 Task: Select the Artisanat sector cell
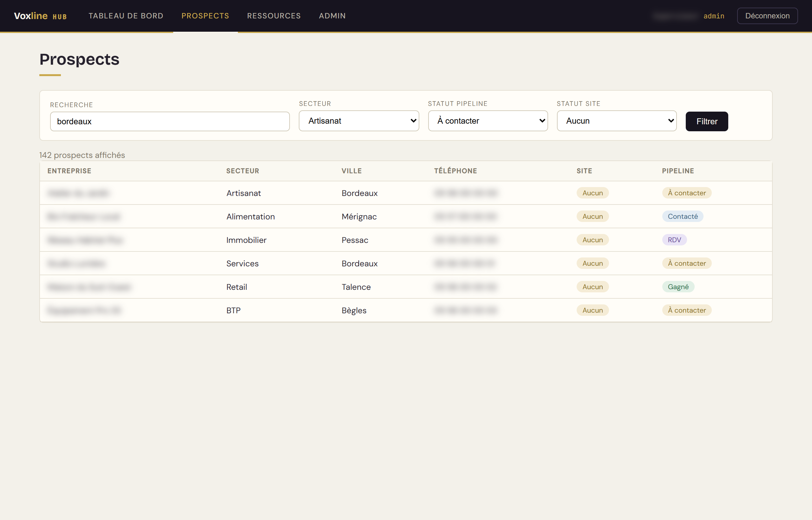pos(244,193)
